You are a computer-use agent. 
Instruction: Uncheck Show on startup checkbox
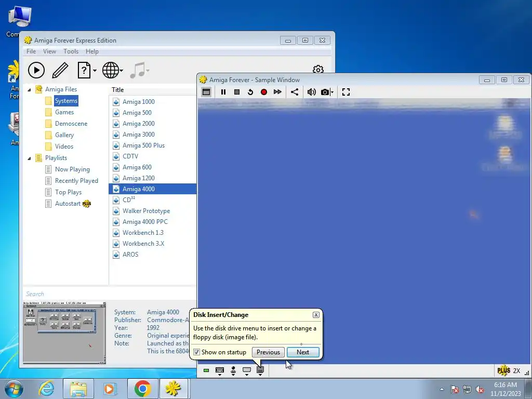click(196, 352)
